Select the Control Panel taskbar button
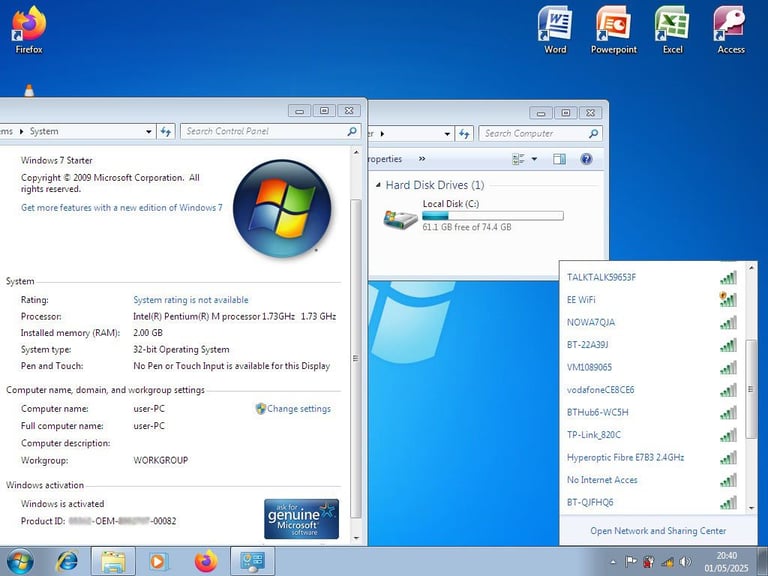 [253, 561]
